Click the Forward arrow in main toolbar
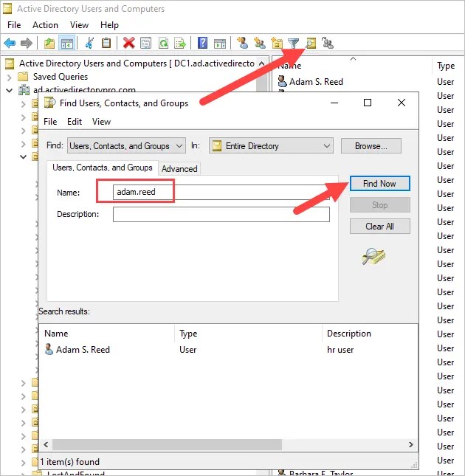The height and width of the screenshot is (476, 465). [27, 43]
